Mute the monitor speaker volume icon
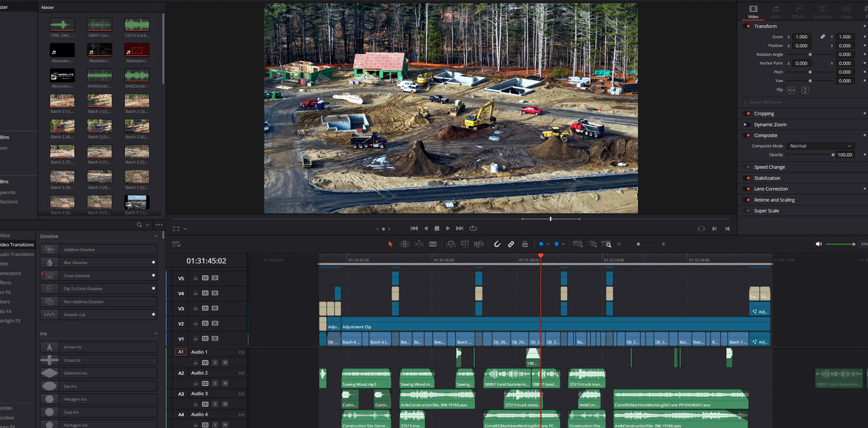 click(x=818, y=244)
